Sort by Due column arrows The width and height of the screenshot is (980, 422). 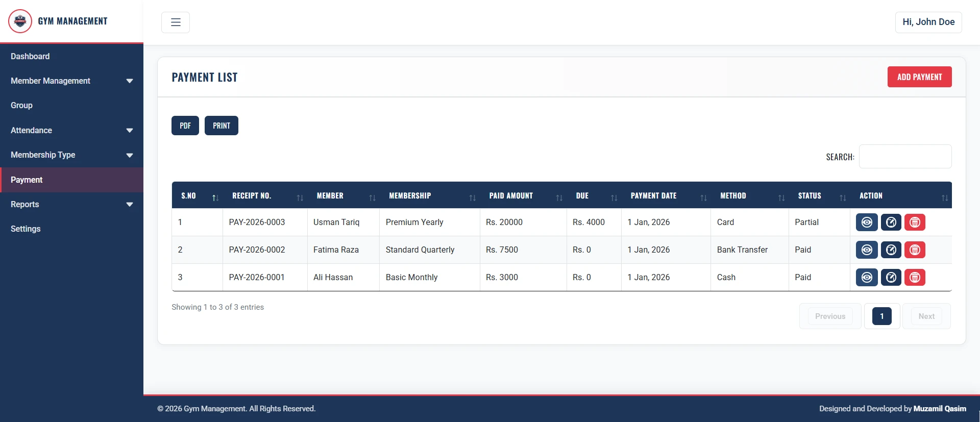pyautogui.click(x=614, y=197)
